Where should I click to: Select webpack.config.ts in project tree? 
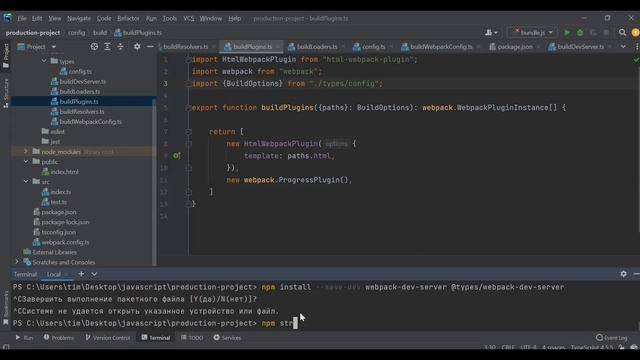click(65, 242)
